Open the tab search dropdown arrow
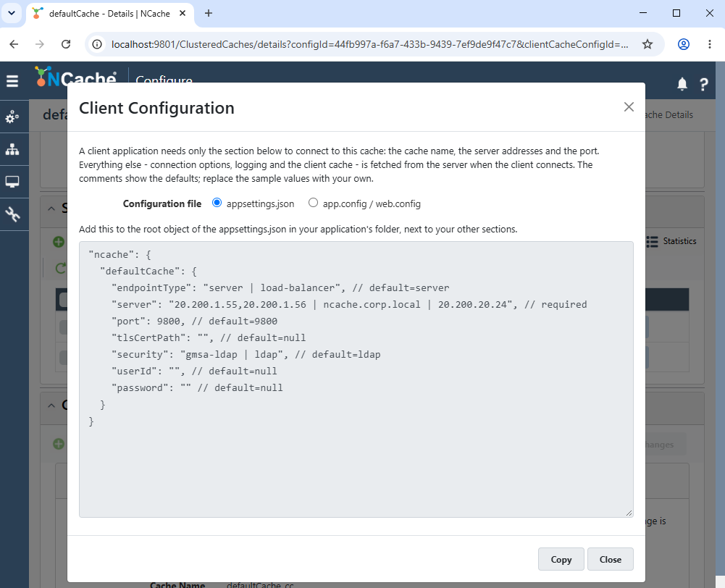The width and height of the screenshot is (725, 588). pyautogui.click(x=12, y=13)
